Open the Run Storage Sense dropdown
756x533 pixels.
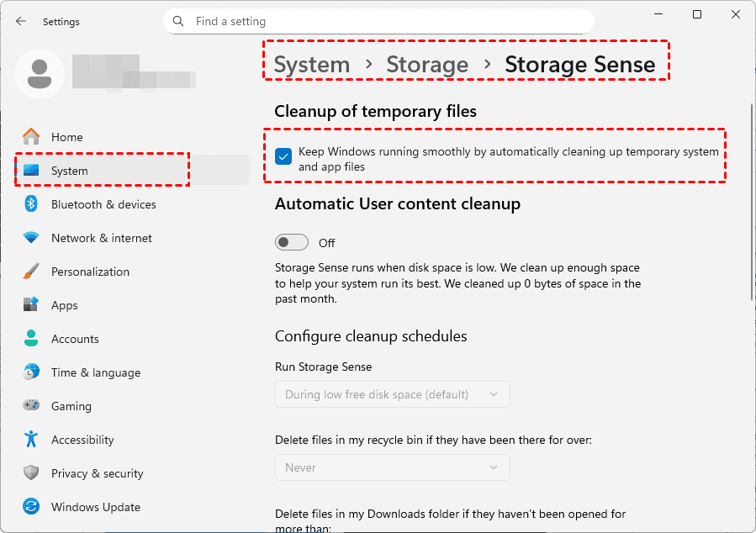pos(392,394)
